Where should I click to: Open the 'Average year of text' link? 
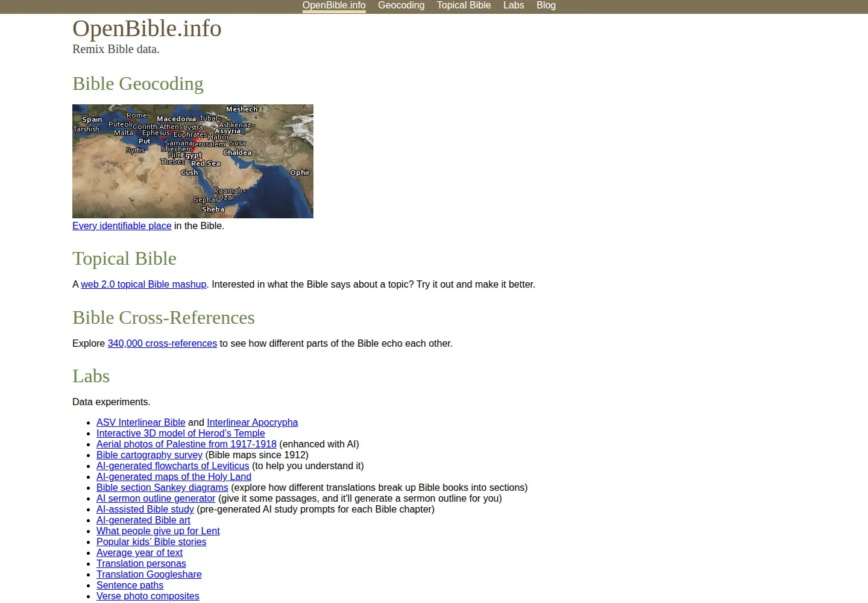pos(139,552)
